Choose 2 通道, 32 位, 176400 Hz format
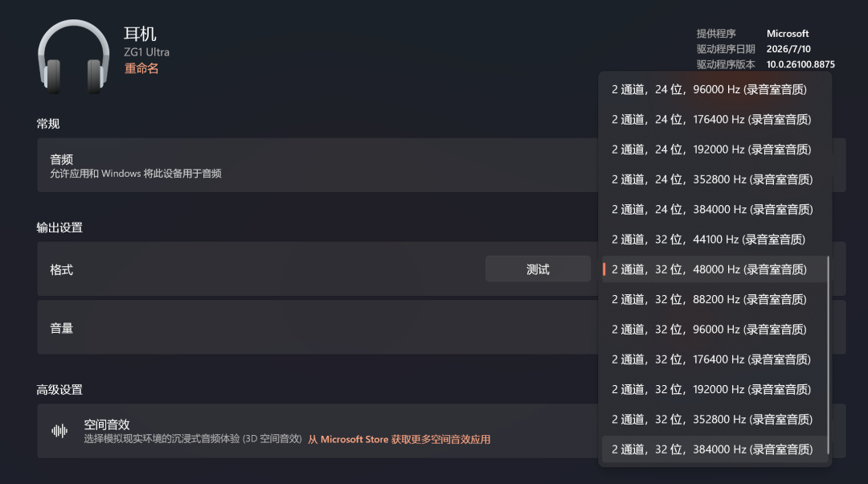 click(714, 359)
